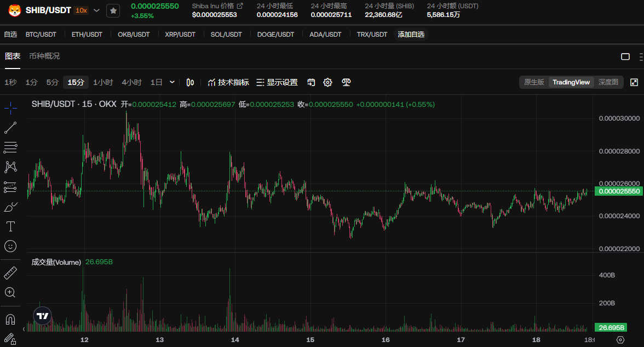The height and width of the screenshot is (347, 644).
Task: Switch to 币种概况 tab
Action: point(44,56)
